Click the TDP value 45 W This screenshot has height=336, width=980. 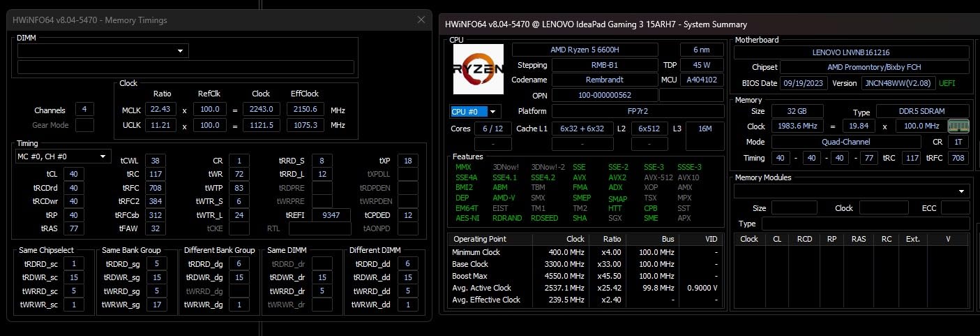[x=702, y=65]
